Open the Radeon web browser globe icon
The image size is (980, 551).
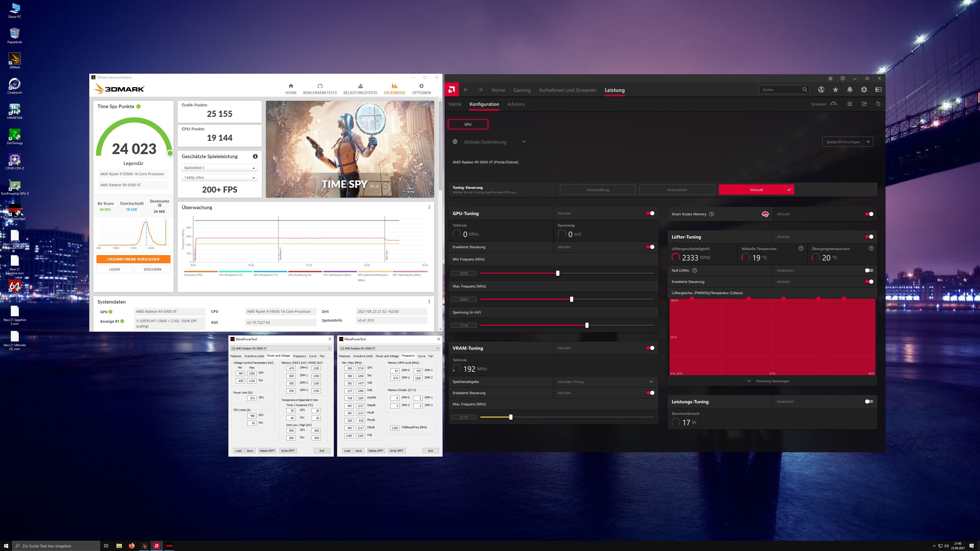click(821, 90)
